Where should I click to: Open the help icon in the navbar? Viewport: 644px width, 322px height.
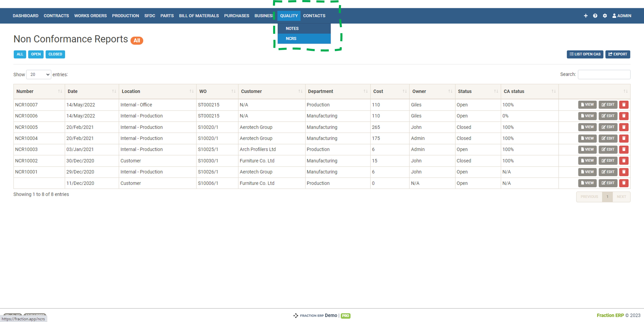pos(595,16)
